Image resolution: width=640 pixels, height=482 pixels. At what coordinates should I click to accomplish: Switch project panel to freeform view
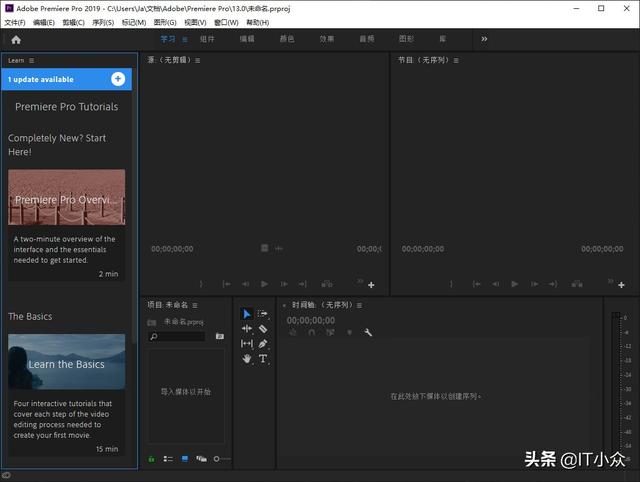pos(201,459)
